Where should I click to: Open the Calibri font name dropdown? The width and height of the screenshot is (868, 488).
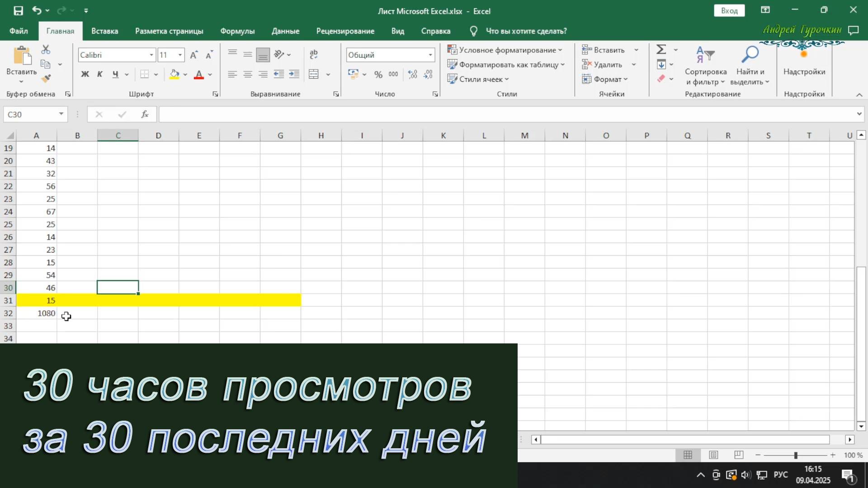click(151, 55)
